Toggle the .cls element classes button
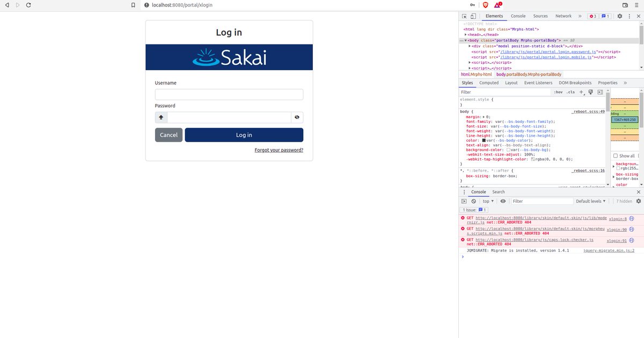Screen dimensions: 644x338 point(570,92)
